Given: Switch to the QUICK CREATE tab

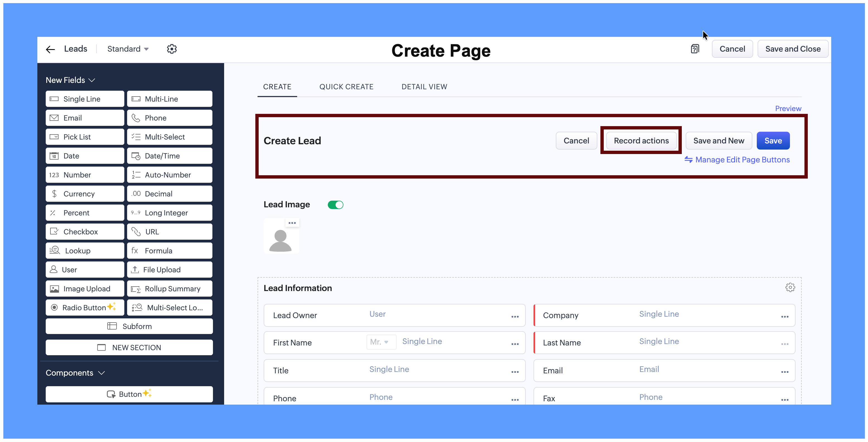Looking at the screenshot, I should (346, 87).
